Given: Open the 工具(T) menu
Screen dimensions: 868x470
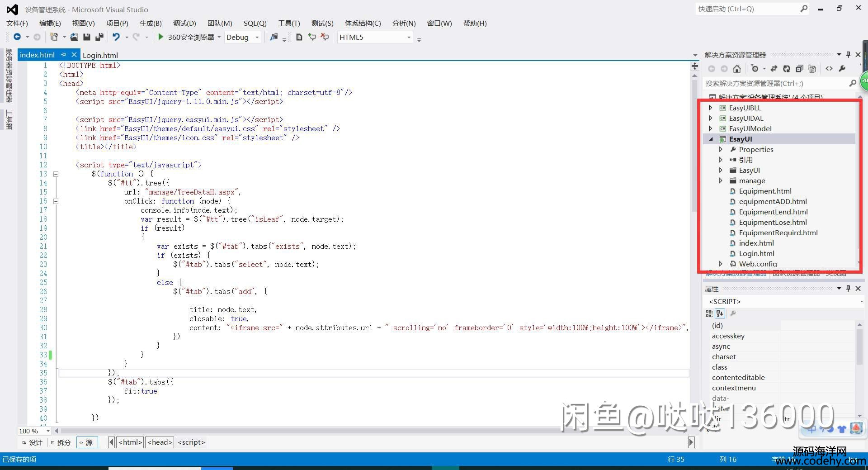Looking at the screenshot, I should [289, 23].
